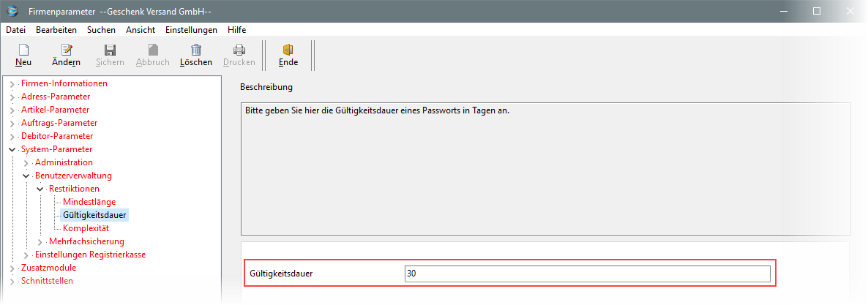The image size is (868, 305).
Task: Select Einstellungen Registrierkasse tree item
Action: point(90,255)
